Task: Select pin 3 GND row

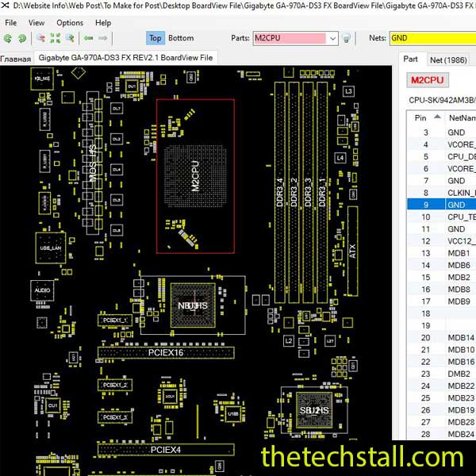Action: pos(442,132)
